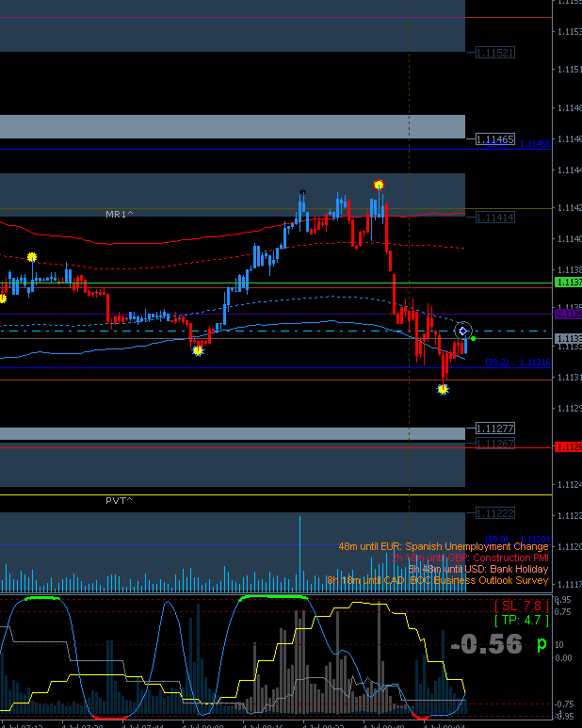Click the MR1^ level label
This screenshot has height=728, width=582.
point(120,214)
